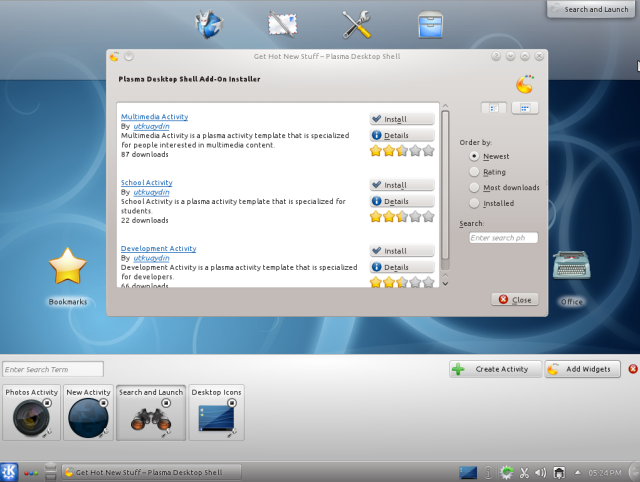This screenshot has height=482, width=640.
Task: Open utkuaydin author link under School Activity
Action: tap(151, 192)
